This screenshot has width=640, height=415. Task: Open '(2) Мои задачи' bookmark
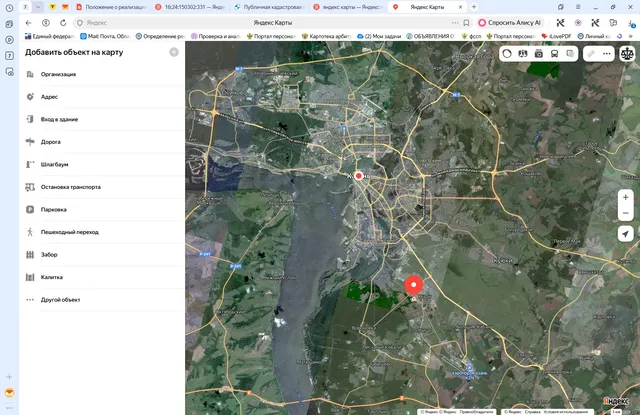pos(379,36)
